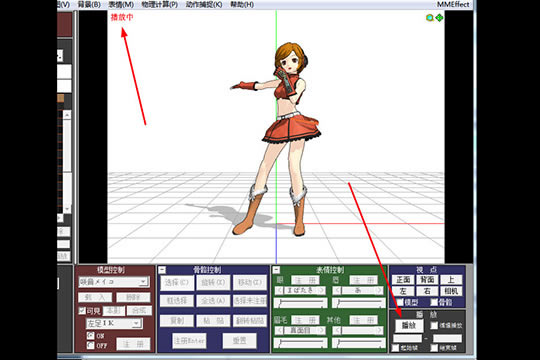Toggle the start frame checkbox in playback panel

(x=395, y=348)
